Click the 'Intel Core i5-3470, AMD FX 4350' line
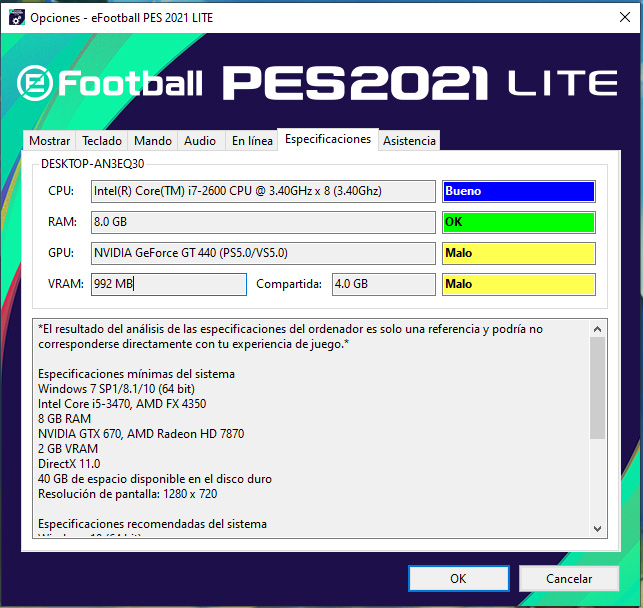Viewport: 643px width, 608px height. click(122, 404)
